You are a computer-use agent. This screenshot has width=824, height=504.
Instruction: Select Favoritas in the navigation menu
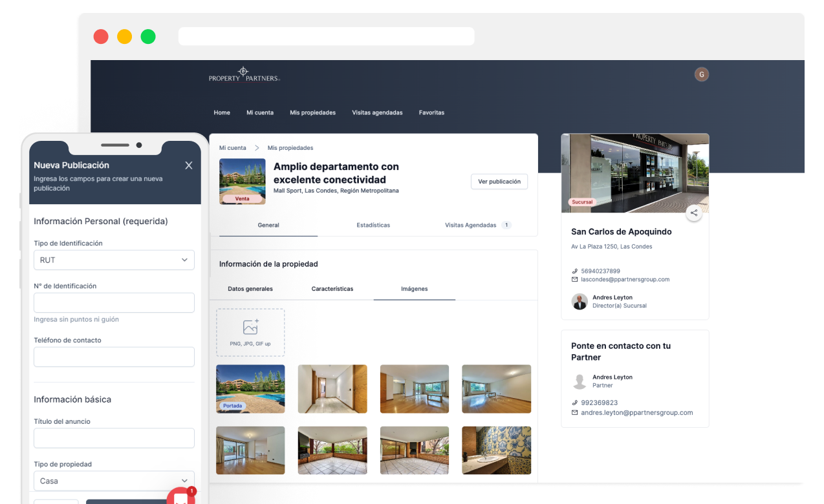(x=431, y=112)
